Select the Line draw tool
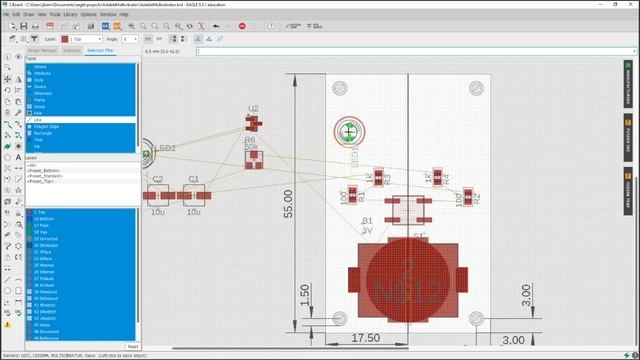The image size is (640, 360). click(7, 280)
